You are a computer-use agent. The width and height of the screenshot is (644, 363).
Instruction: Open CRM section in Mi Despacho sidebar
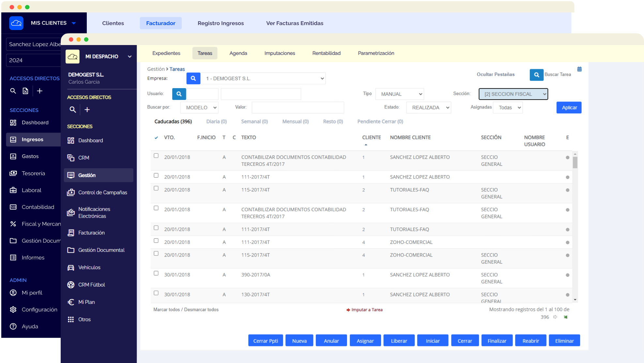point(99,158)
